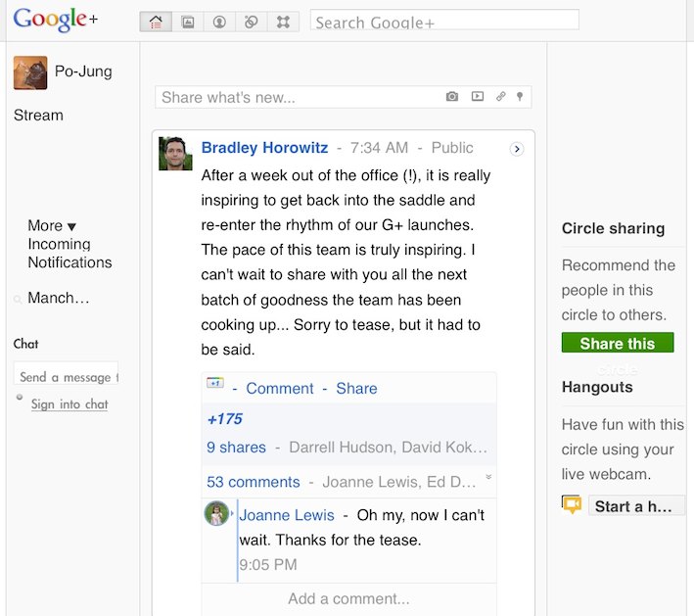
Task: Click the 9:05 PM comment timestamp
Action: (x=268, y=565)
